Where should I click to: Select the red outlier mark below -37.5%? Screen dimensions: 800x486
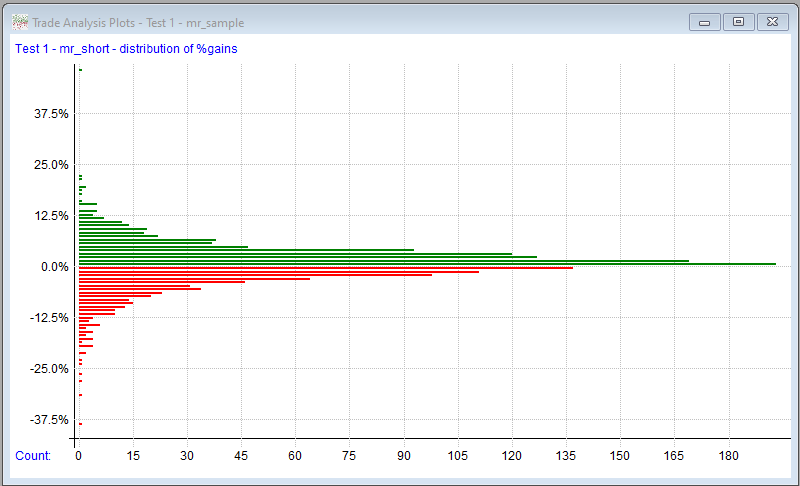coord(80,425)
